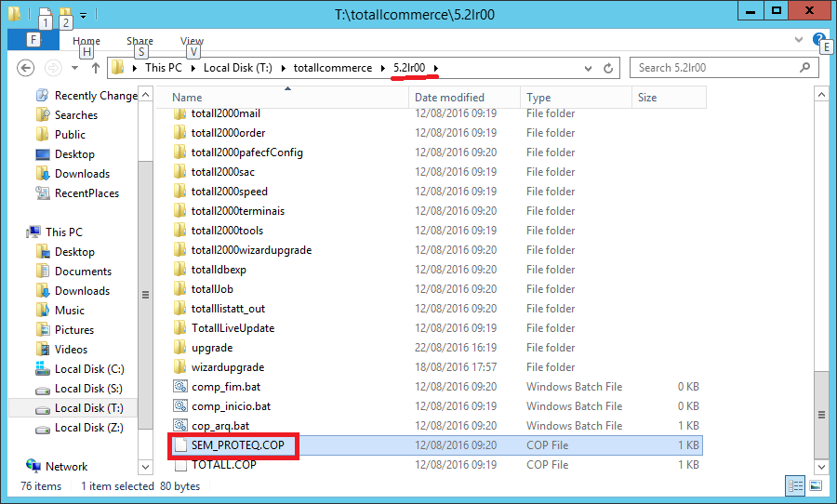Click in the Search 5.2lr00 field

tap(716, 68)
